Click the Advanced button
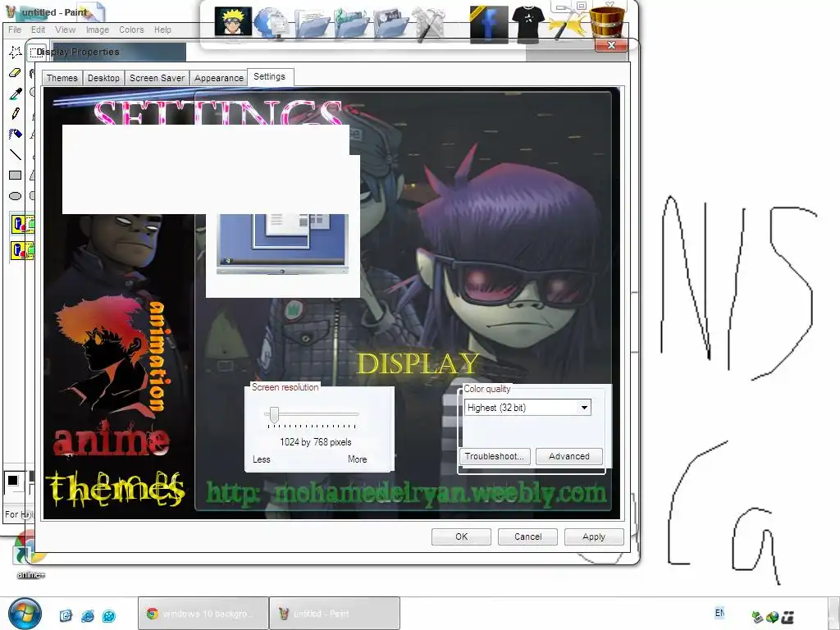The image size is (840, 630). coord(569,456)
